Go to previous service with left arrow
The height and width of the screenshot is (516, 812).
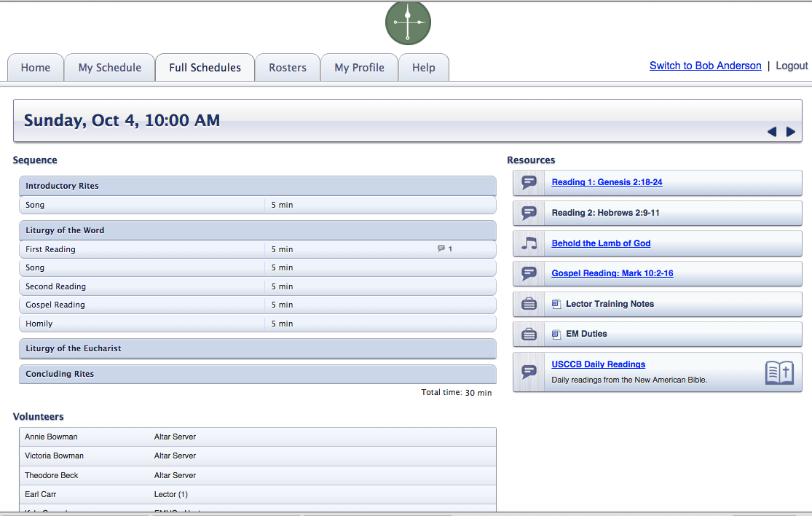[x=772, y=132]
